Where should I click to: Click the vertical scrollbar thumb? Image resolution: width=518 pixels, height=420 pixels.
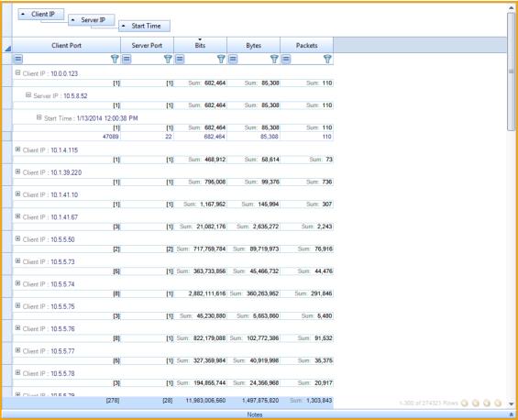pyautogui.click(x=511, y=71)
